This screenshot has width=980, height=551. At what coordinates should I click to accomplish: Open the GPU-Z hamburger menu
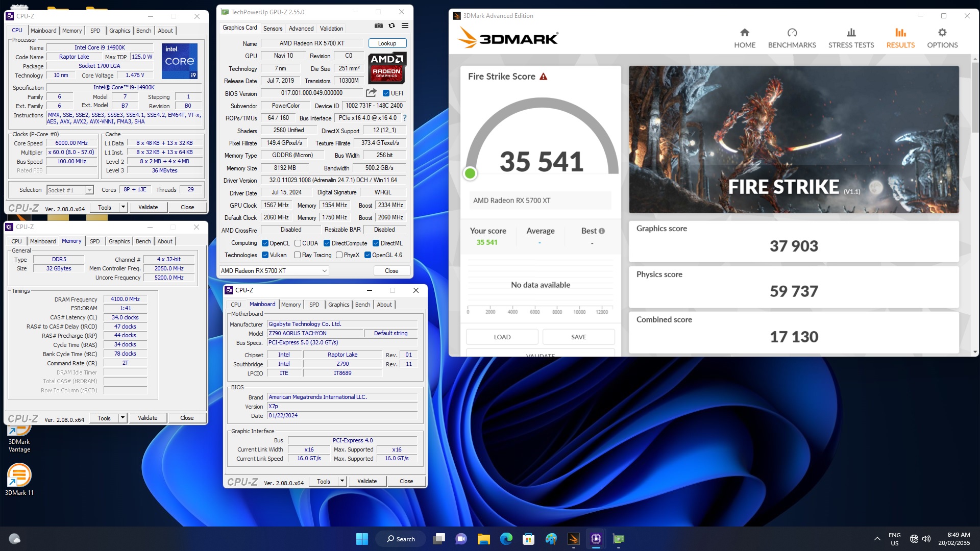tap(405, 26)
